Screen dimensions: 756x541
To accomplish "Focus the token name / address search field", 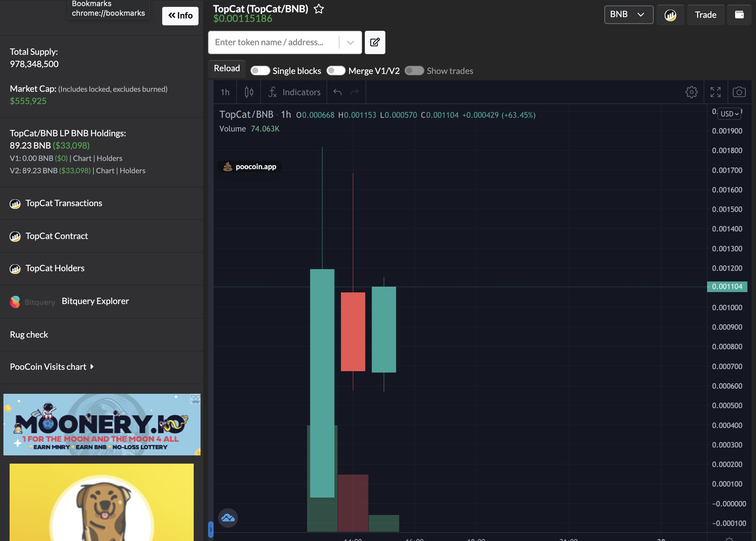I will [x=274, y=42].
